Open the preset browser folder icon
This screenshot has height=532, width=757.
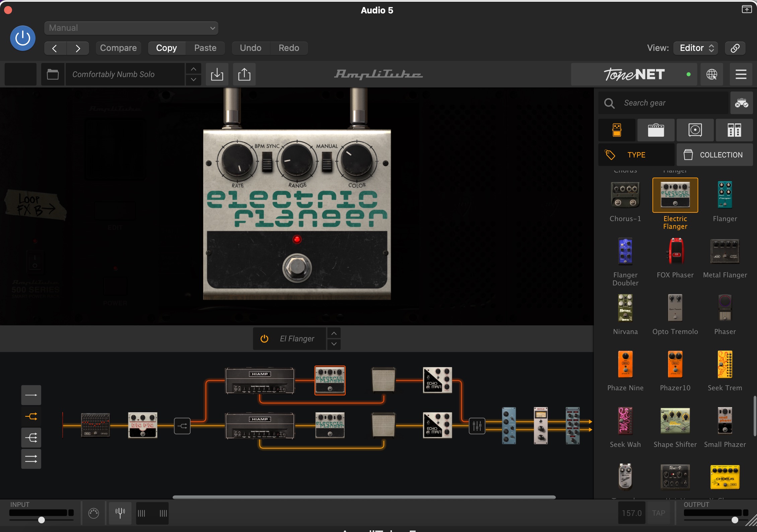click(x=53, y=74)
